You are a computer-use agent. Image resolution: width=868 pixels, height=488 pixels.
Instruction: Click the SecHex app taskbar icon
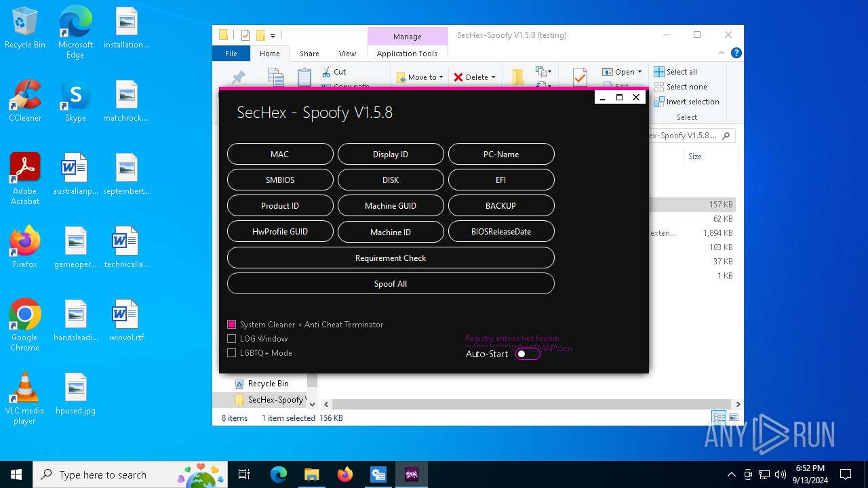pyautogui.click(x=412, y=474)
